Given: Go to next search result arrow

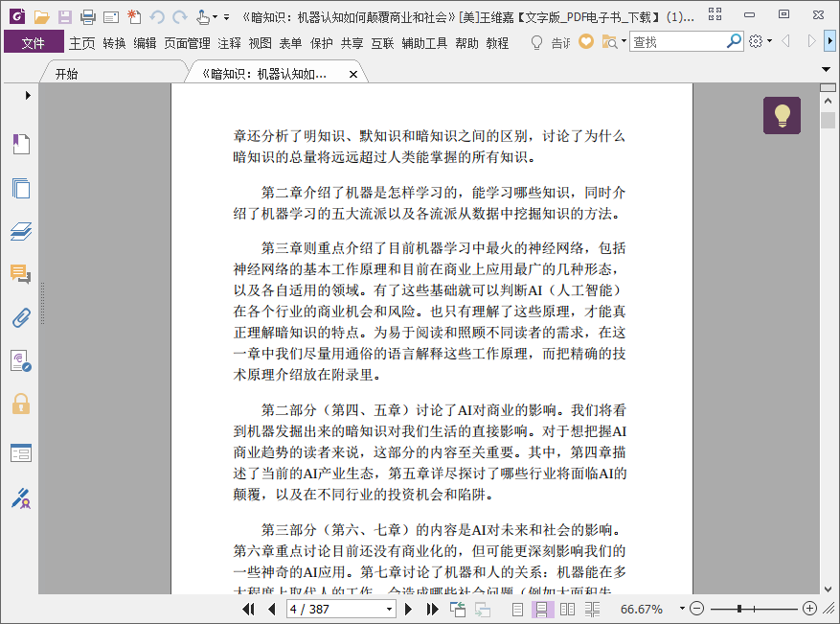Looking at the screenshot, I should tap(811, 41).
